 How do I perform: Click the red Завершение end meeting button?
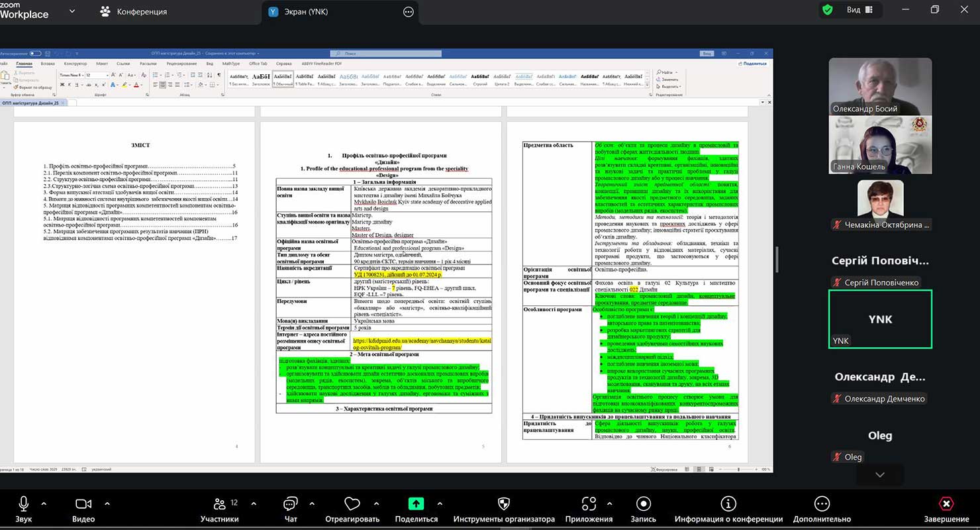(946, 504)
